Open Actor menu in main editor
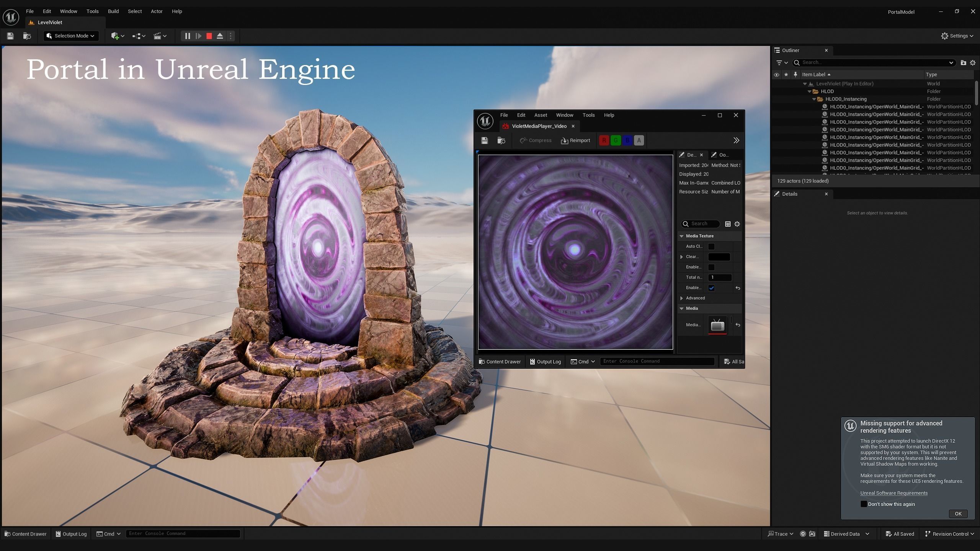The height and width of the screenshot is (551, 980). [x=157, y=11]
